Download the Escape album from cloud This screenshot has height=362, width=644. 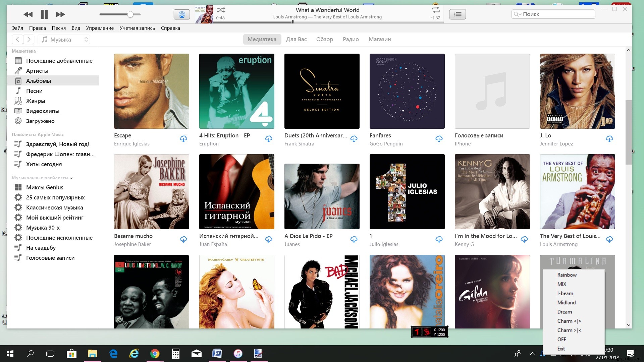point(183,139)
